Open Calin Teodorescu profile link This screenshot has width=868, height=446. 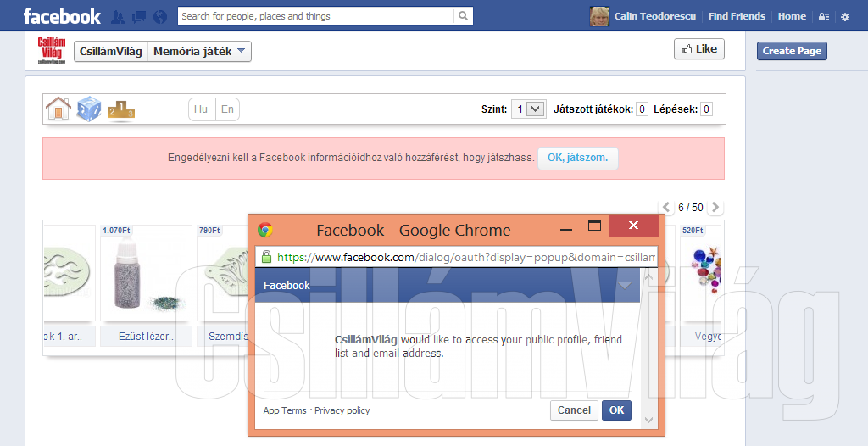tap(654, 16)
